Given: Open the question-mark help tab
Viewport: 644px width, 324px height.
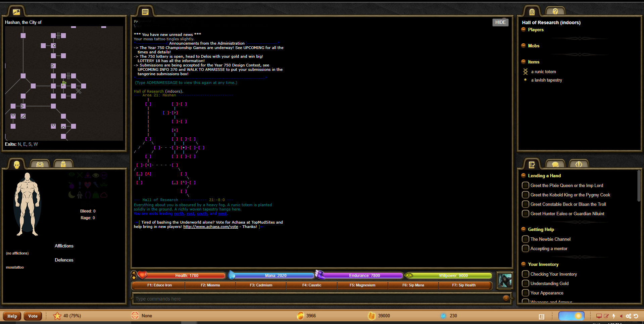Looking at the screenshot, I should click(x=555, y=11).
